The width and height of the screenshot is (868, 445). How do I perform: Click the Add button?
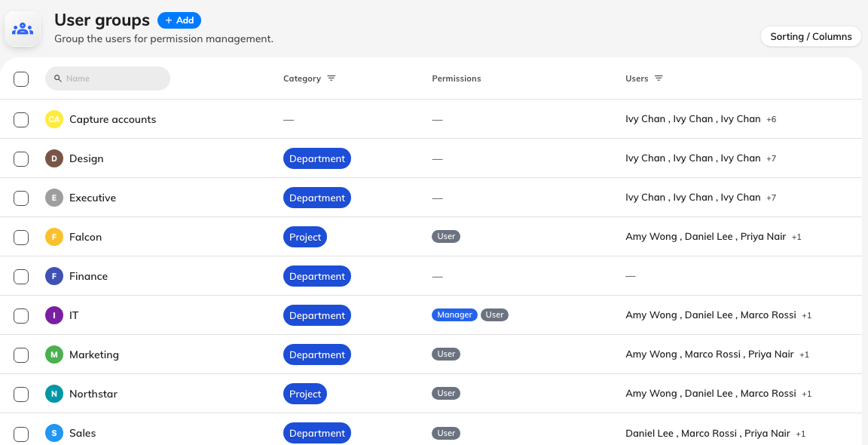click(179, 20)
